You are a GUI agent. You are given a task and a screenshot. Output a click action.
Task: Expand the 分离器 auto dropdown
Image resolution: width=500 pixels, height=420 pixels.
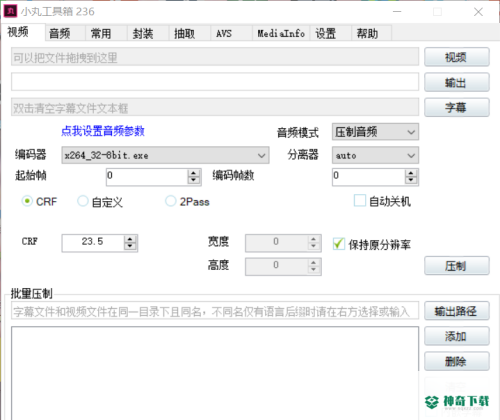[375, 155]
